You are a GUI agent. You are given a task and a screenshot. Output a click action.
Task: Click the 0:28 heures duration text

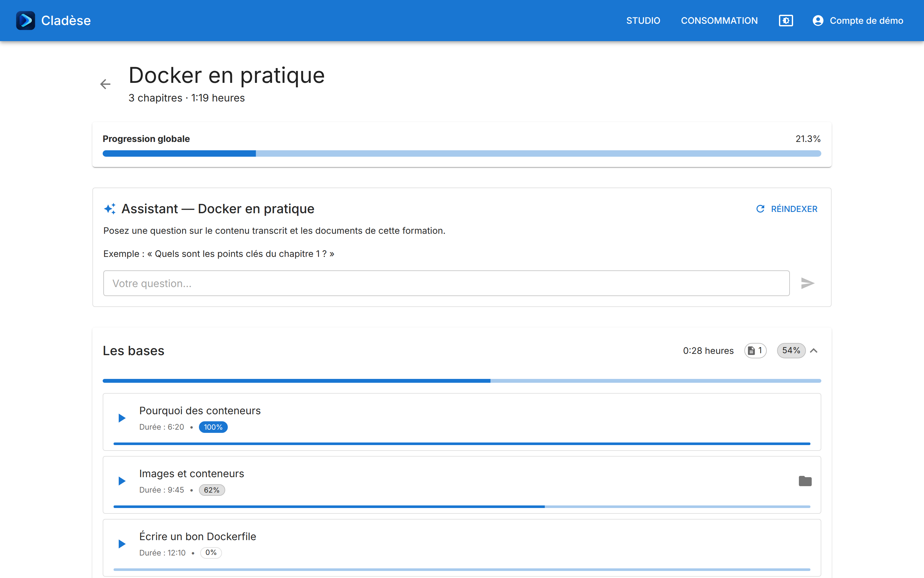[x=708, y=351]
